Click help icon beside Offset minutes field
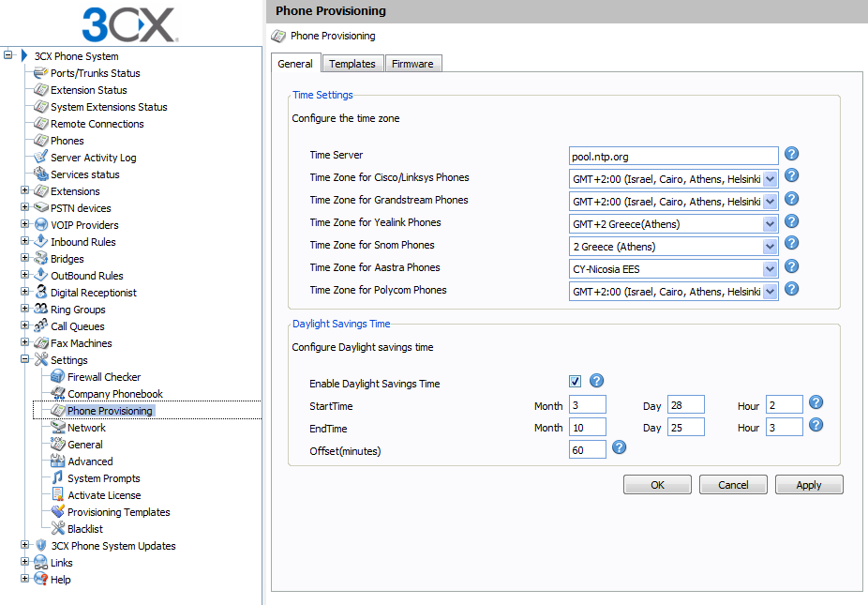Screen dimensions: 868x605 [x=619, y=447]
